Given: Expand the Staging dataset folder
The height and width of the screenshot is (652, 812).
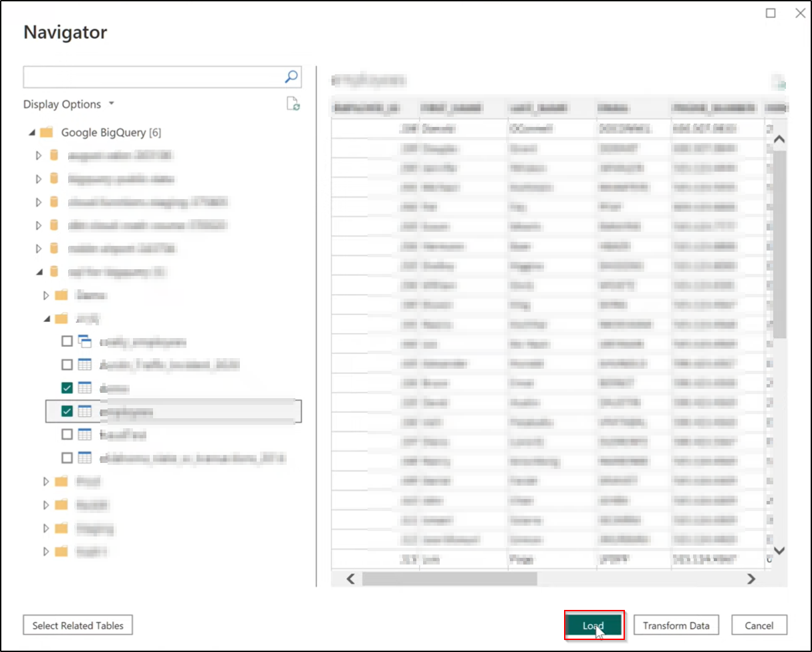Looking at the screenshot, I should 46,528.
